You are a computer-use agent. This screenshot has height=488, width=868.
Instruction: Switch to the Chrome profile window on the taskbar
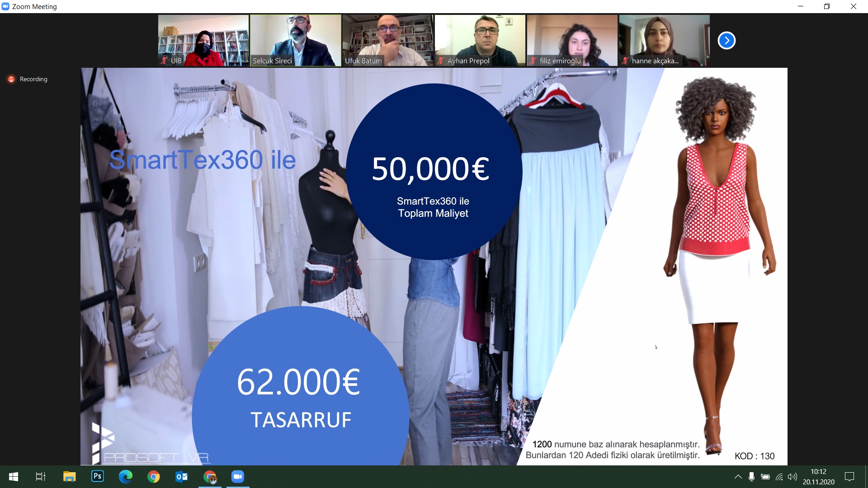click(210, 477)
